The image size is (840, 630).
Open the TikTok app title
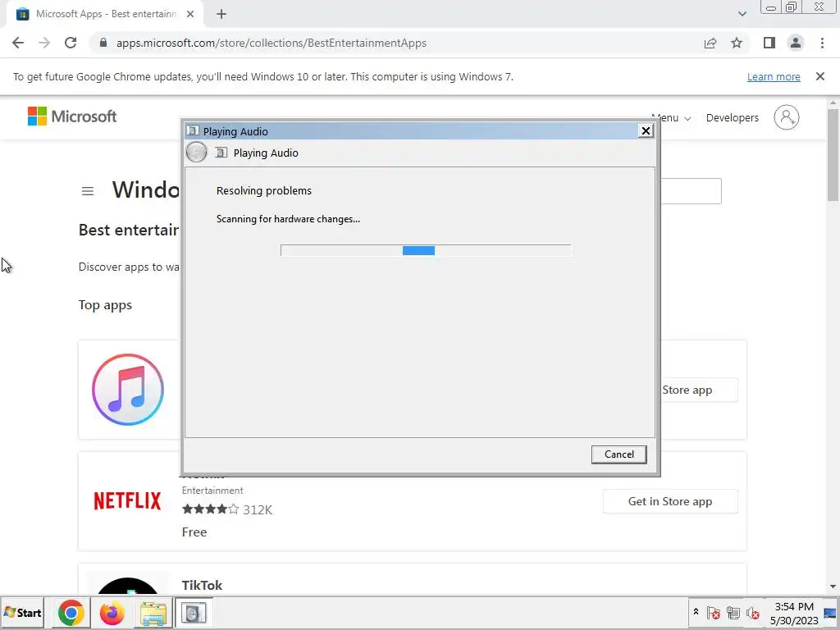202,585
